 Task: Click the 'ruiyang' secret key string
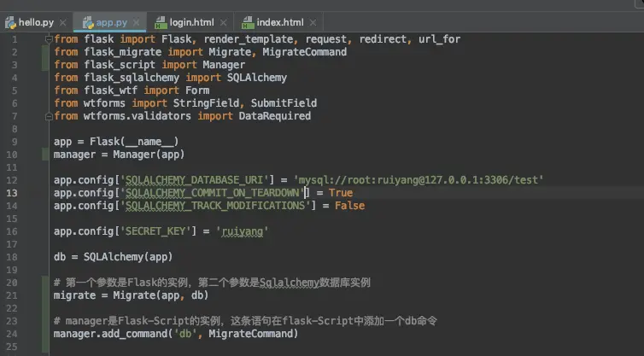(243, 231)
